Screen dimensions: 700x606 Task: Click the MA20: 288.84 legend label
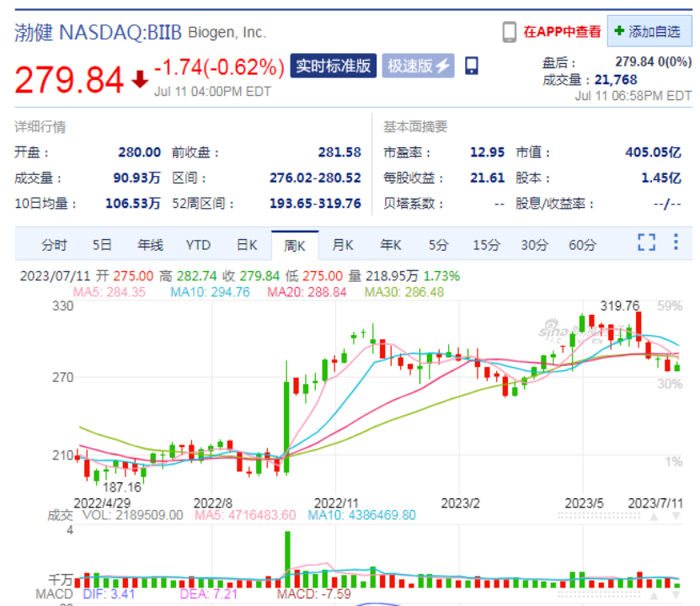tap(307, 292)
